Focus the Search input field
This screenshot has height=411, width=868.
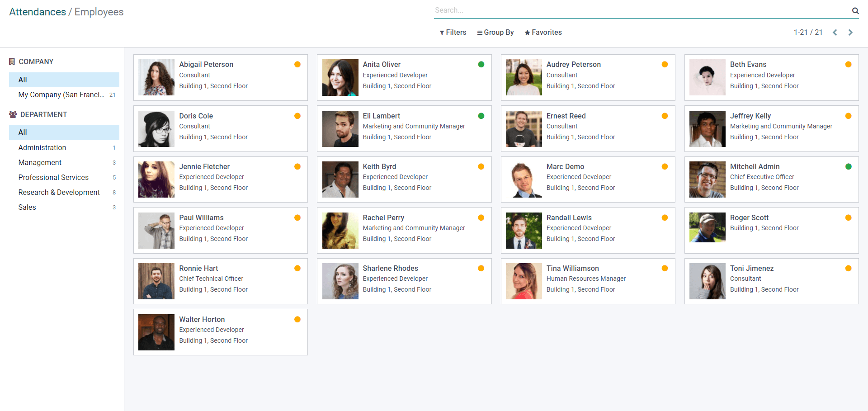click(x=642, y=10)
